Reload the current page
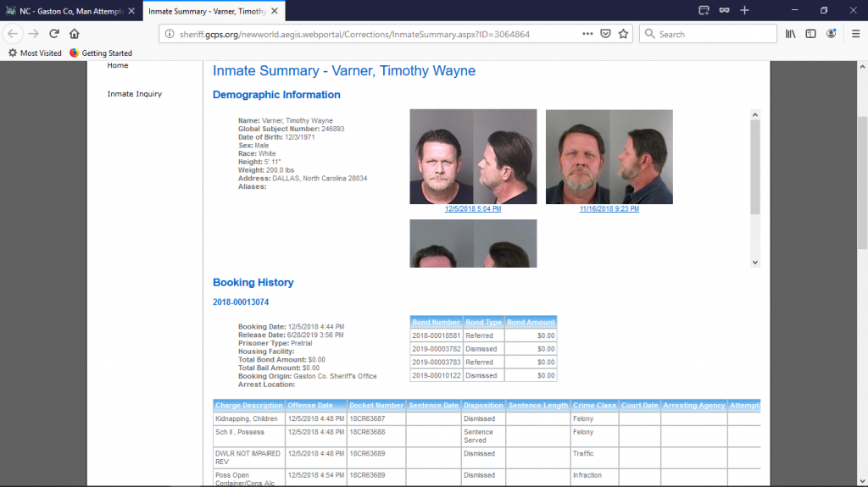Viewport: 868px width, 487px height. coord(54,34)
